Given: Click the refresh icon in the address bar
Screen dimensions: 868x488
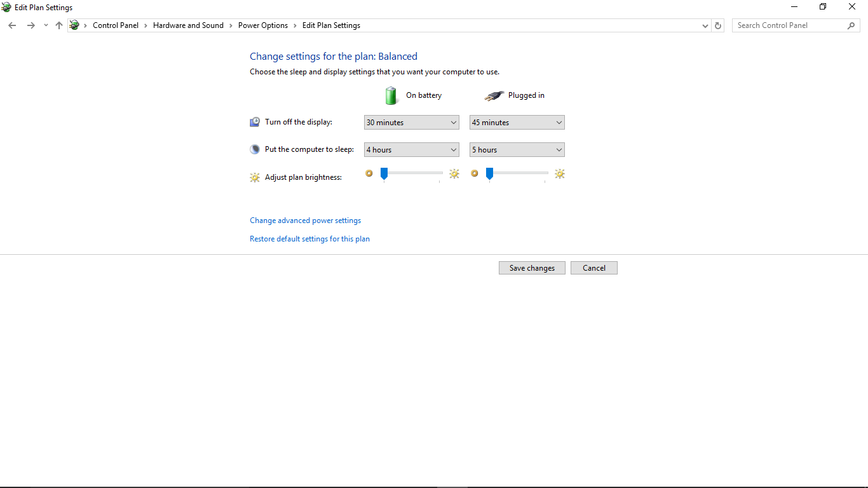Looking at the screenshot, I should [717, 25].
